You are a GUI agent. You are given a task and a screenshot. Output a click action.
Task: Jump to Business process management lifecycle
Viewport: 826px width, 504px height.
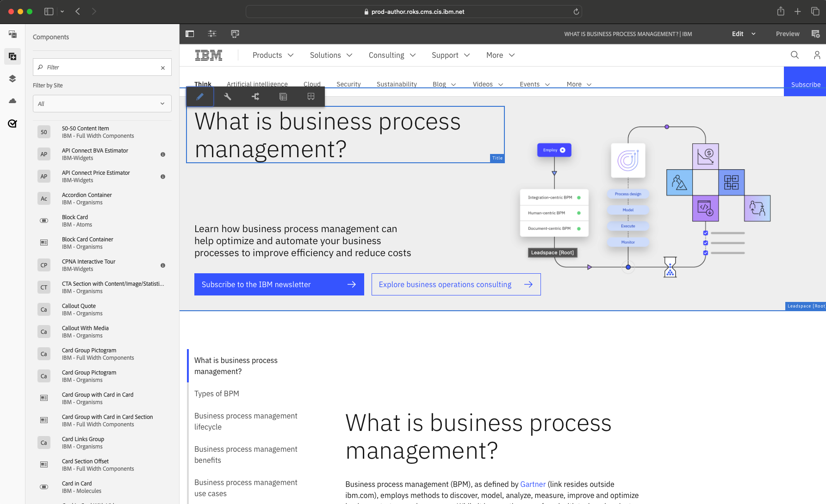click(x=246, y=421)
